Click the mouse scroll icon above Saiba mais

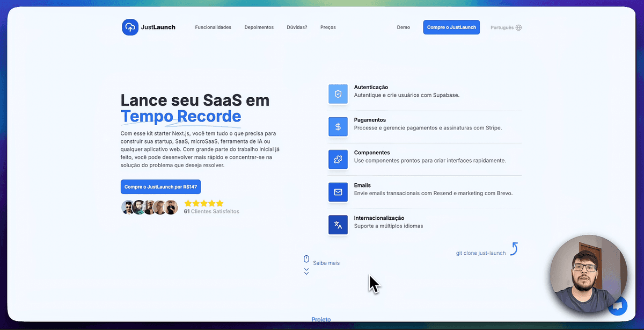click(306, 259)
